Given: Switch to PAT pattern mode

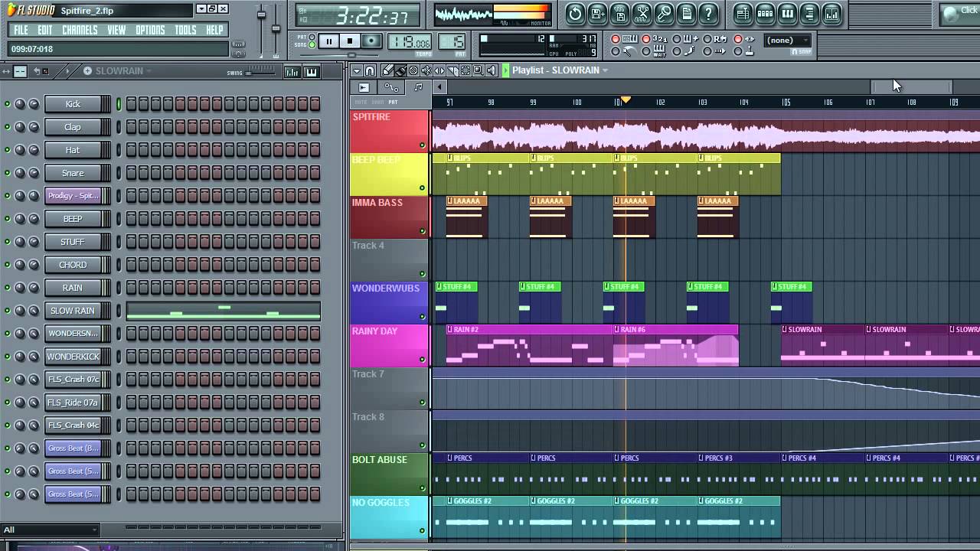Looking at the screenshot, I should [x=312, y=37].
